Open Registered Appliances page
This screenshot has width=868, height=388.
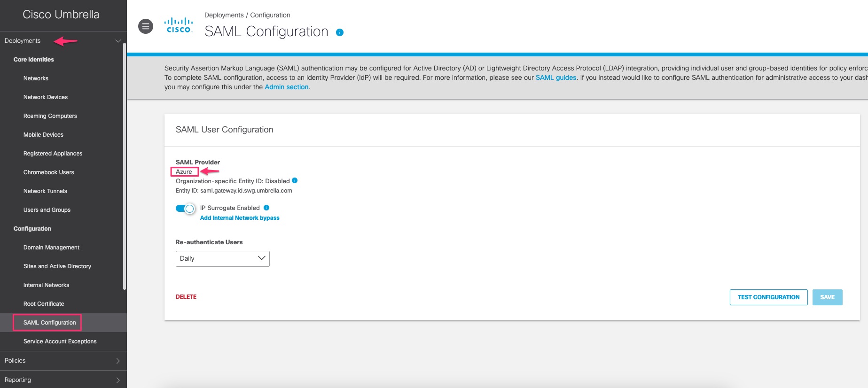(x=53, y=154)
